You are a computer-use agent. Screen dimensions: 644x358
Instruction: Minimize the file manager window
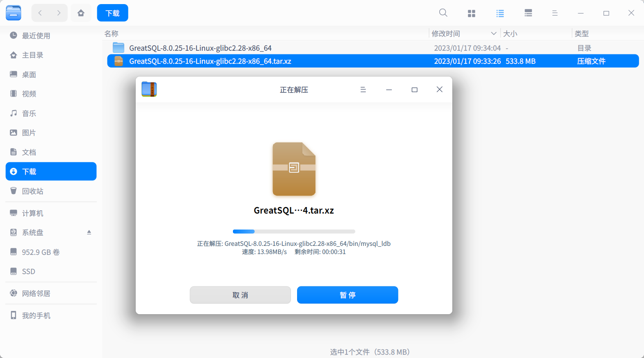[x=581, y=14]
